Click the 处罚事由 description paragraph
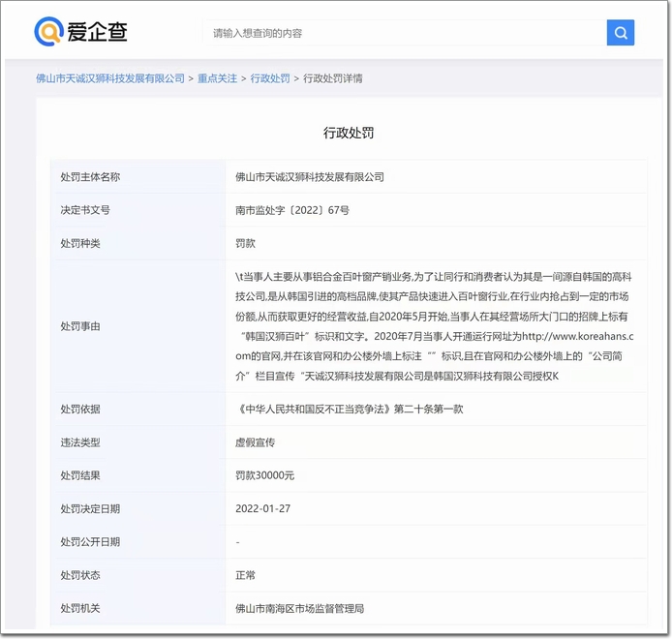This screenshot has height=639, width=672. 434,325
